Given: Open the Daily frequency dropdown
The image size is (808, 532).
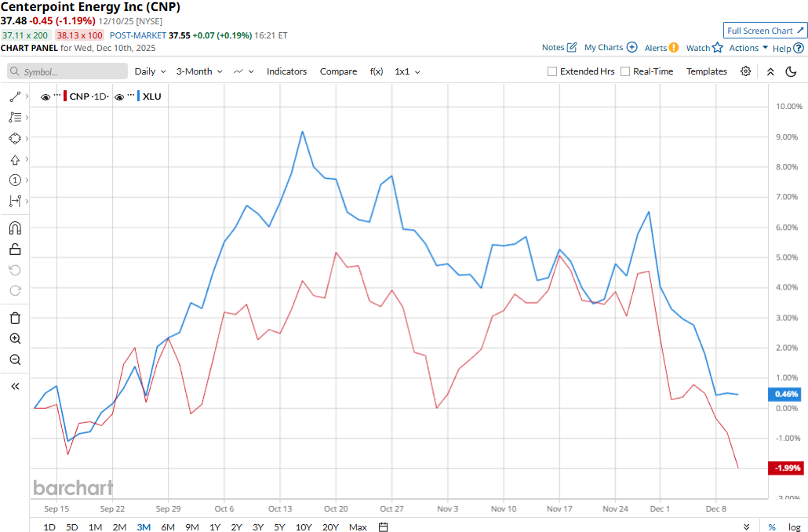Looking at the screenshot, I should (x=150, y=71).
